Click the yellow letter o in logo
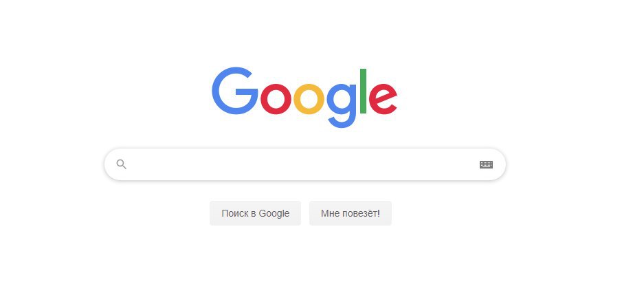 [309, 99]
